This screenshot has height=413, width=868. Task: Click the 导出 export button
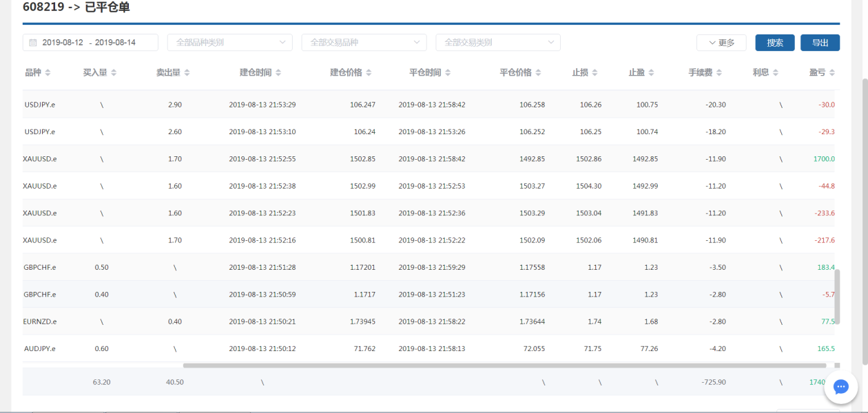tap(820, 43)
